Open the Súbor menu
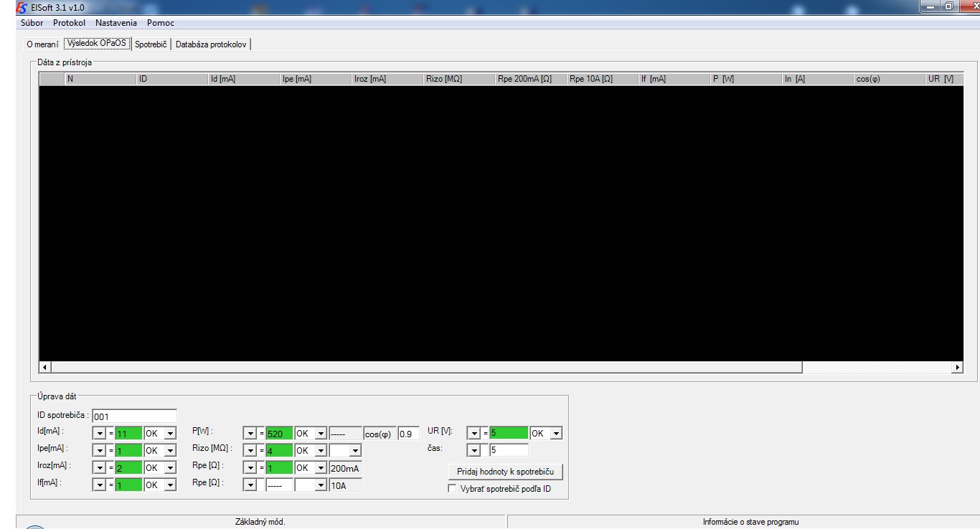980x529 pixels. (32, 23)
